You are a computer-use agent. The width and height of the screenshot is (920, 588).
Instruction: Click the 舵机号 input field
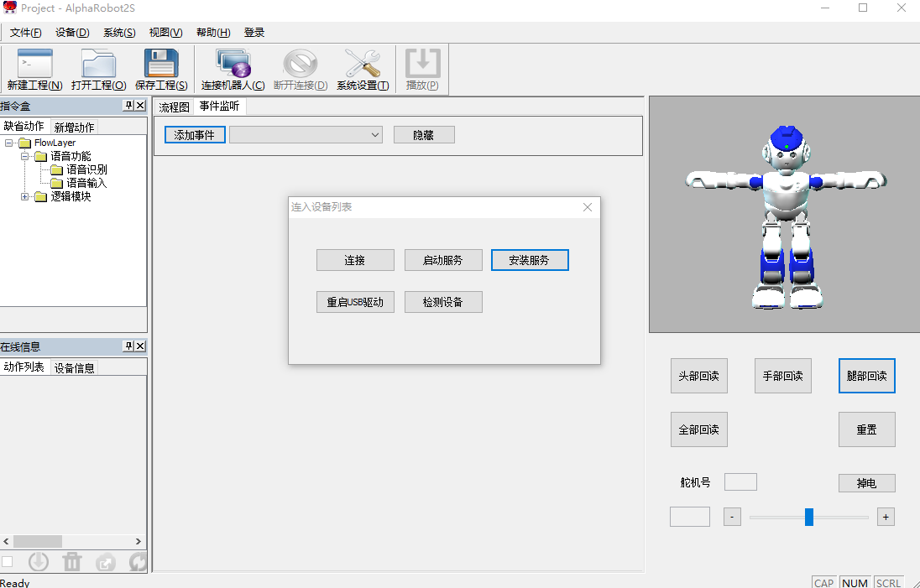tap(740, 481)
